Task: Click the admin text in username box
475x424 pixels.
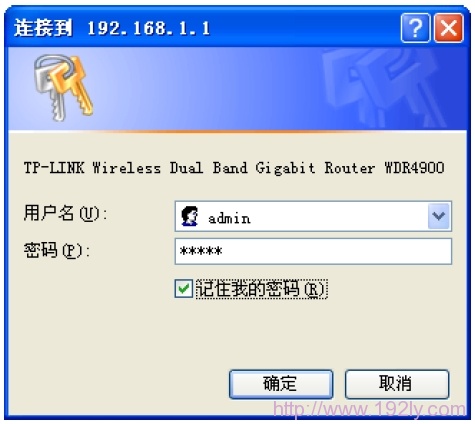Action: coord(229,219)
